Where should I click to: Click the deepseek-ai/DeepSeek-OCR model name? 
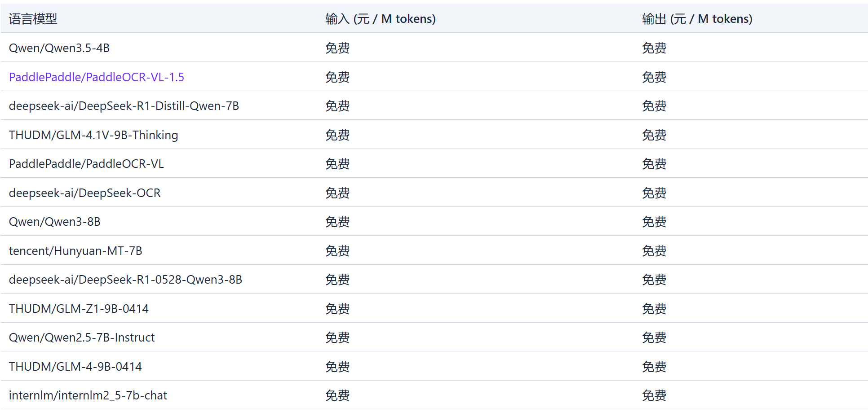(x=85, y=193)
